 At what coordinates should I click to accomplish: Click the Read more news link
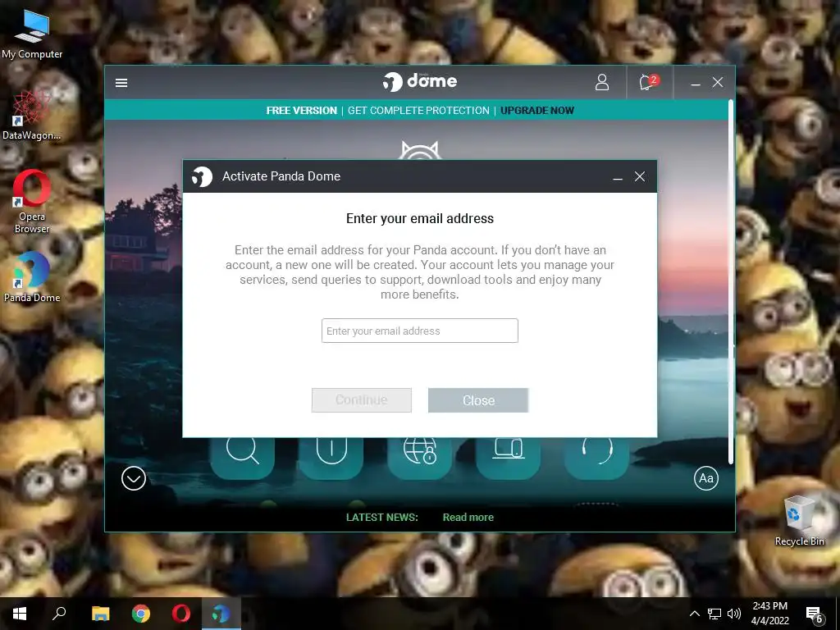tap(468, 518)
